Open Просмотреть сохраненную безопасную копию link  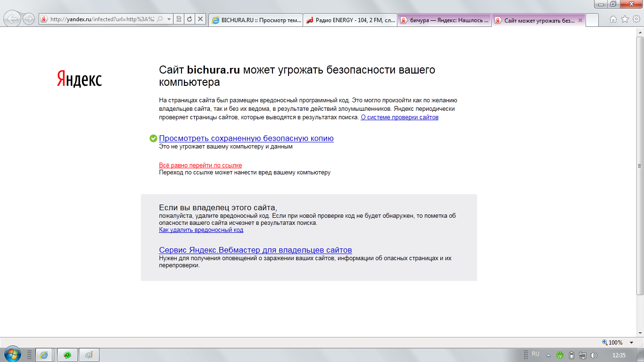[246, 138]
